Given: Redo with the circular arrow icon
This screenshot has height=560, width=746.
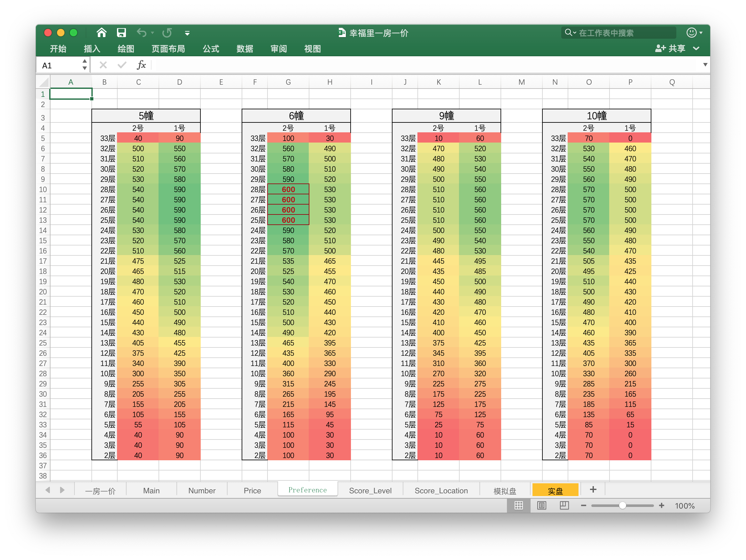Looking at the screenshot, I should coord(167,33).
